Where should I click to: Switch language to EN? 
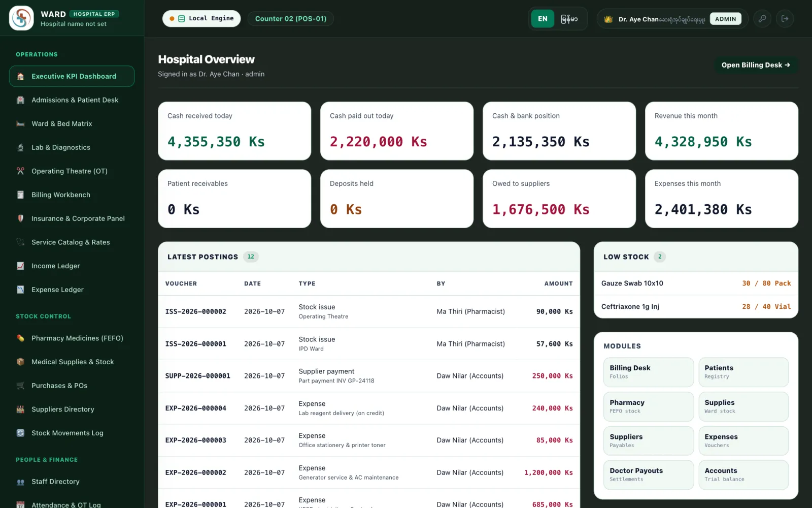(x=543, y=19)
